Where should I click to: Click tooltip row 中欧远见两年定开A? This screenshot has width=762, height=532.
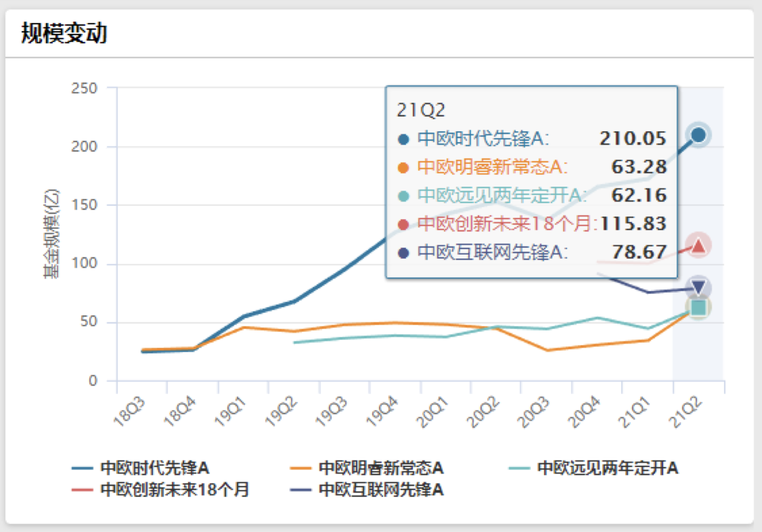coord(532,195)
